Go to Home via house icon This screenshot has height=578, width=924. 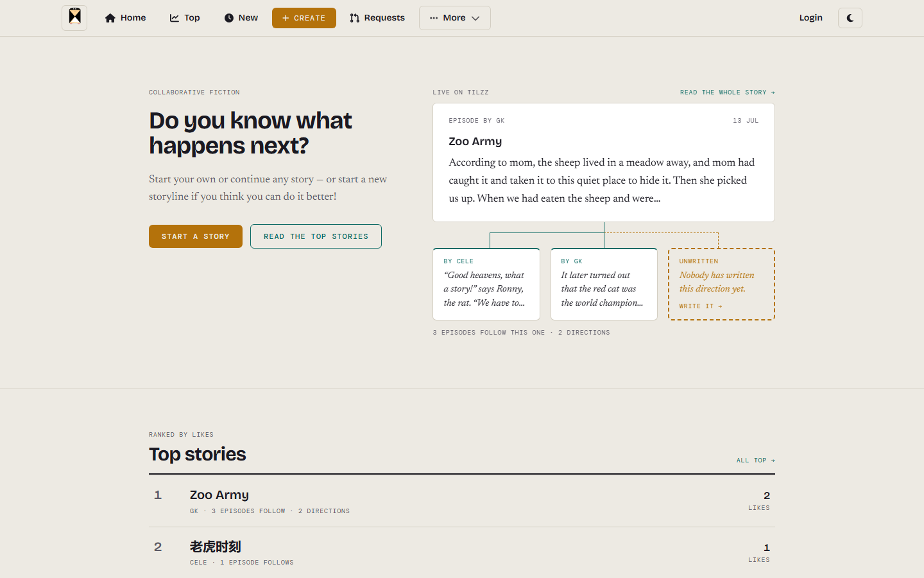pyautogui.click(x=110, y=18)
